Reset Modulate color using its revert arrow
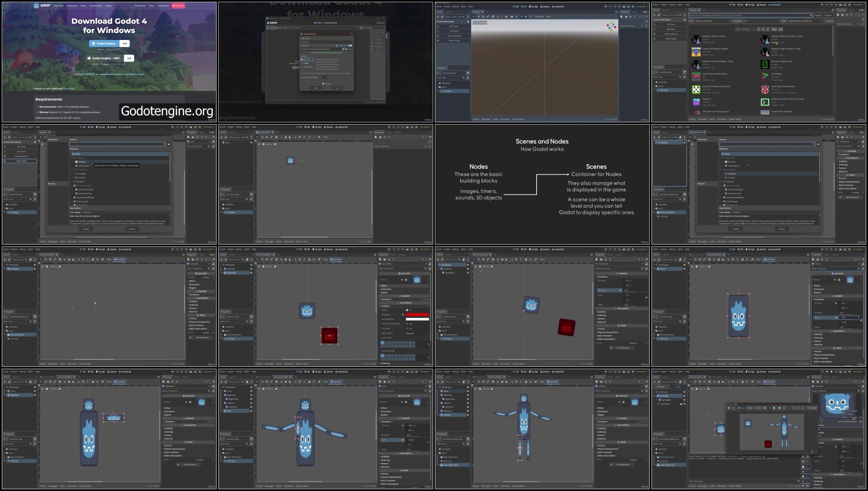The height and width of the screenshot is (491, 868). [403, 315]
